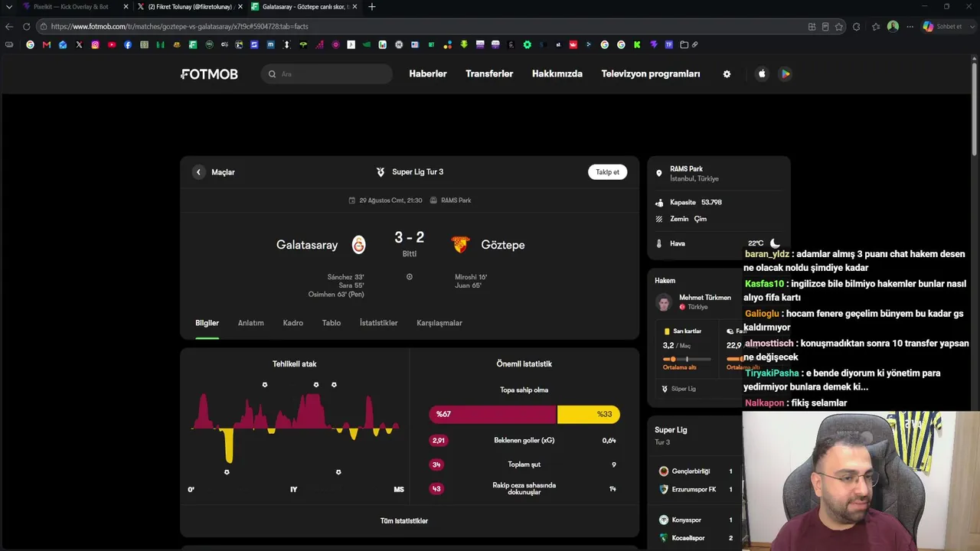Click the Göztepe club crest
The width and height of the screenshot is (980, 551).
[460, 245]
